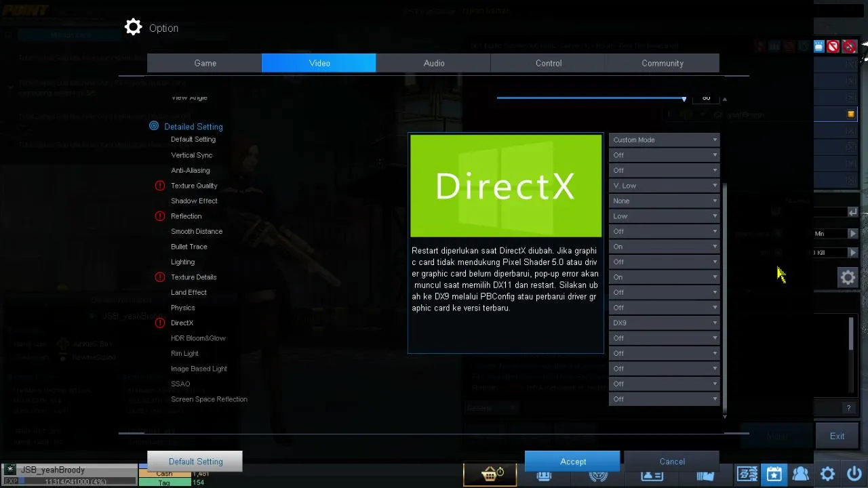Open the laurel emblem icon in bottom bar

click(x=598, y=474)
